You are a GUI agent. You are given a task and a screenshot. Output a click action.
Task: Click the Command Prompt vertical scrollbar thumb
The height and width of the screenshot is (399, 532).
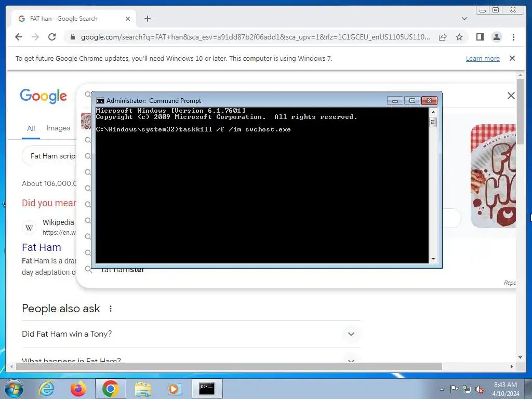(433, 122)
